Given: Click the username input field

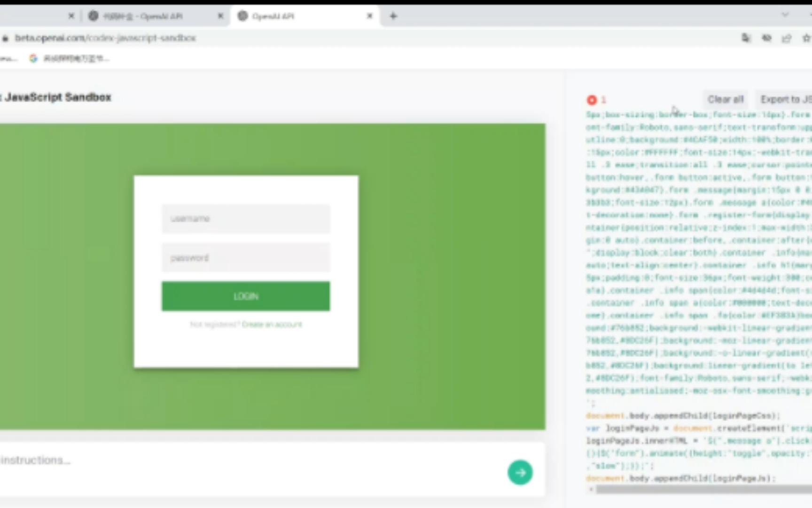Looking at the screenshot, I should [246, 219].
